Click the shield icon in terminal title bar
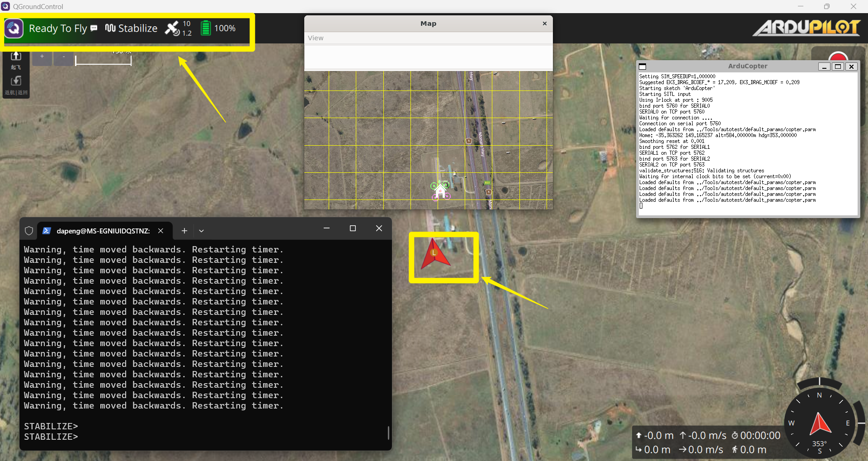Screen dimensions: 868x461 (29, 231)
